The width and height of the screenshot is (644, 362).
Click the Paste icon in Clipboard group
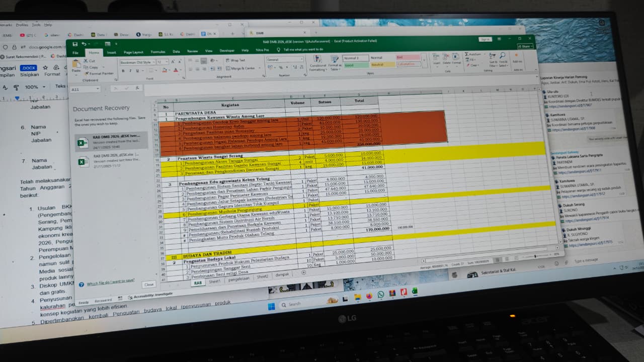(x=76, y=64)
